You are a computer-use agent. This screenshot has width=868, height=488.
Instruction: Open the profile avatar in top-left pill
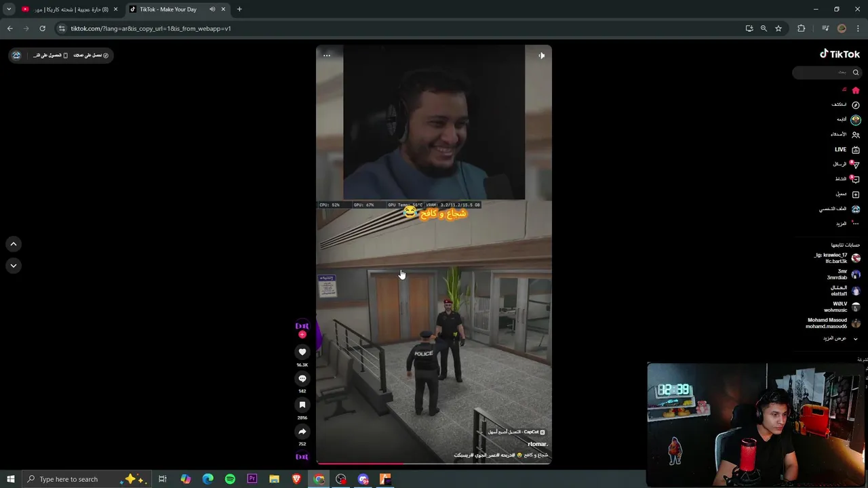click(16, 56)
